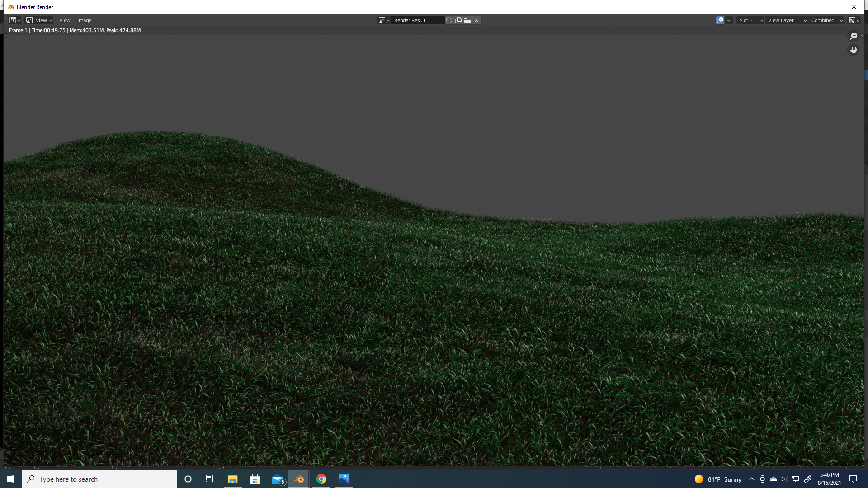This screenshot has height=488, width=868.
Task: Click the pan hand gizmo
Action: 854,50
